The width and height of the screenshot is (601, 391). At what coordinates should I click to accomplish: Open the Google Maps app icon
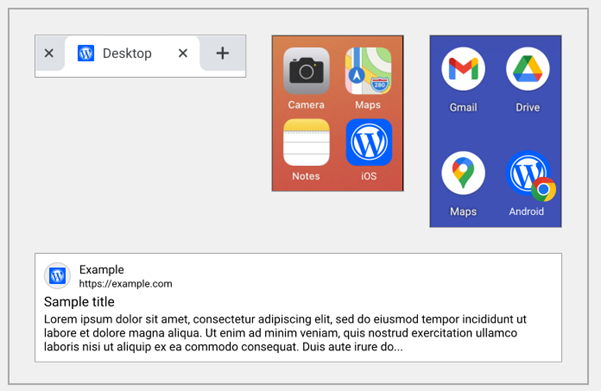click(x=463, y=173)
